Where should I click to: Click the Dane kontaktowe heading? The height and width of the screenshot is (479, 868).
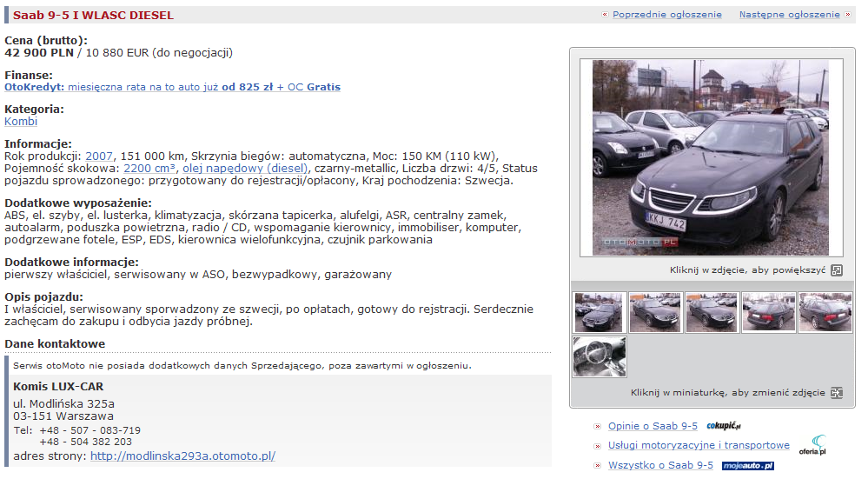click(55, 344)
